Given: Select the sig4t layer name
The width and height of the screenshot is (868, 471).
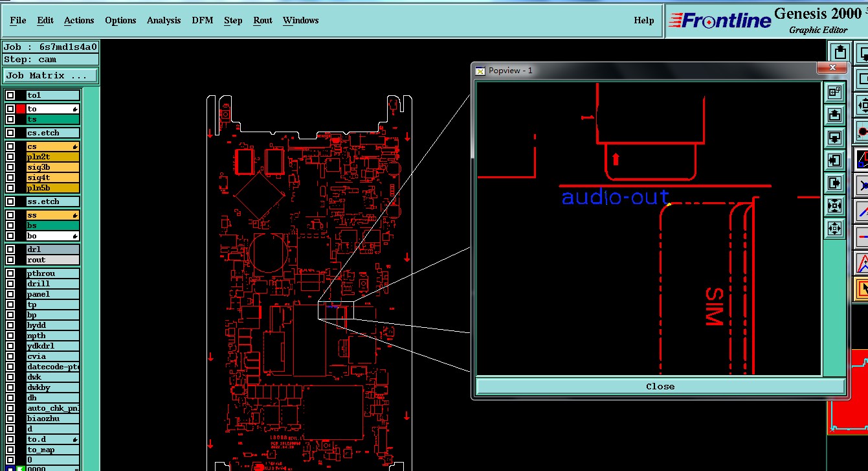Looking at the screenshot, I should click(x=53, y=178).
